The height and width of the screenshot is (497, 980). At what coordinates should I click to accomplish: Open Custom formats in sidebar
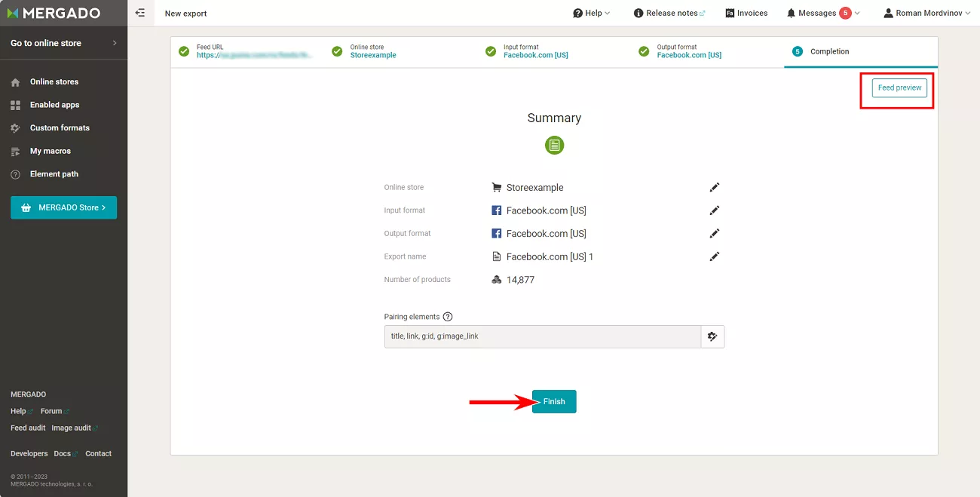pyautogui.click(x=60, y=127)
